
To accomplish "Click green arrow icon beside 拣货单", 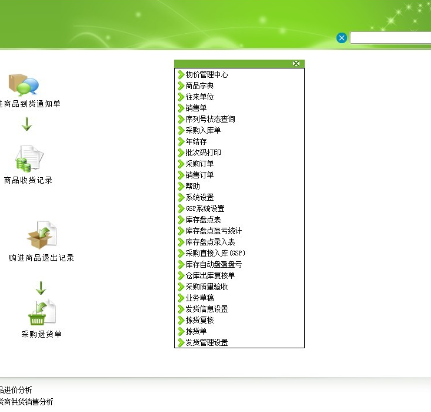I will [181, 331].
